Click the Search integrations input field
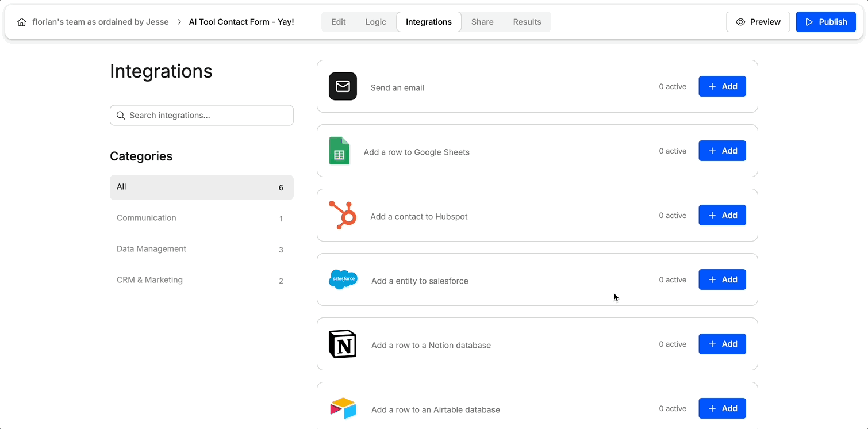 point(201,115)
